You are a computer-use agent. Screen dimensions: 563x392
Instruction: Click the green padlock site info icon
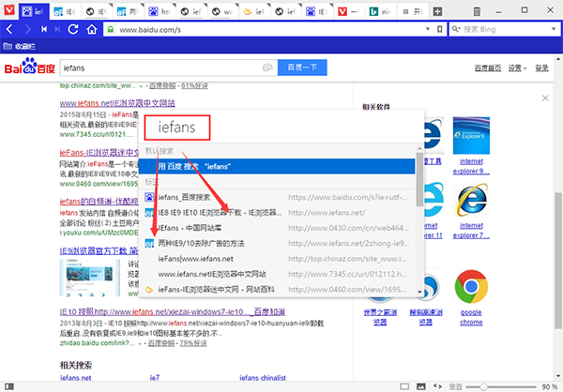coord(111,29)
